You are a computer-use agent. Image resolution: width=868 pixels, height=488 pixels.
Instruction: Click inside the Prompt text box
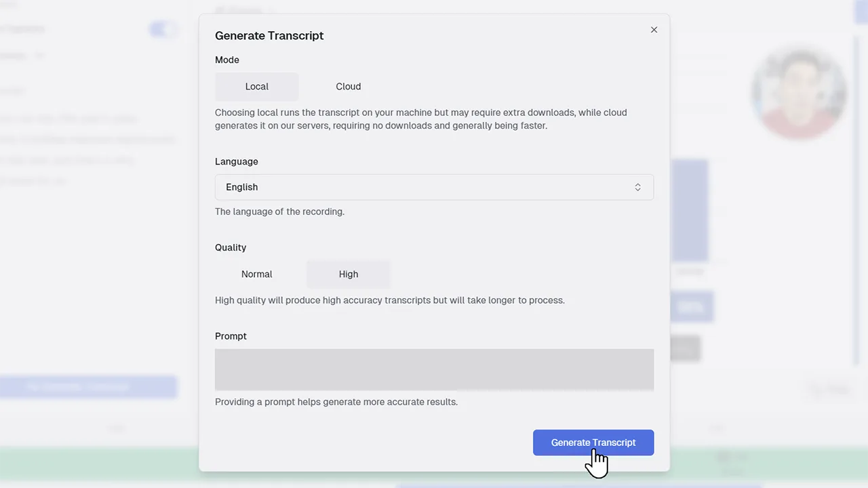pos(434,369)
